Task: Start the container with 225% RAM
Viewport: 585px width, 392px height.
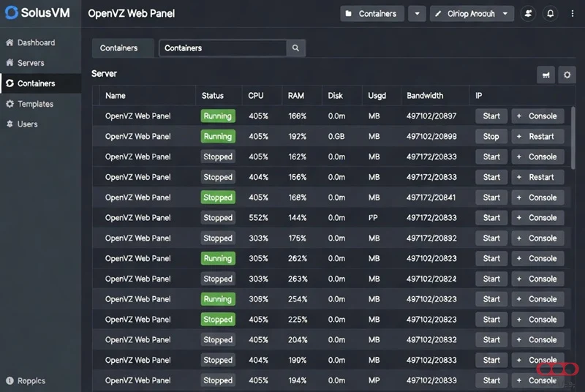Action: pos(491,320)
